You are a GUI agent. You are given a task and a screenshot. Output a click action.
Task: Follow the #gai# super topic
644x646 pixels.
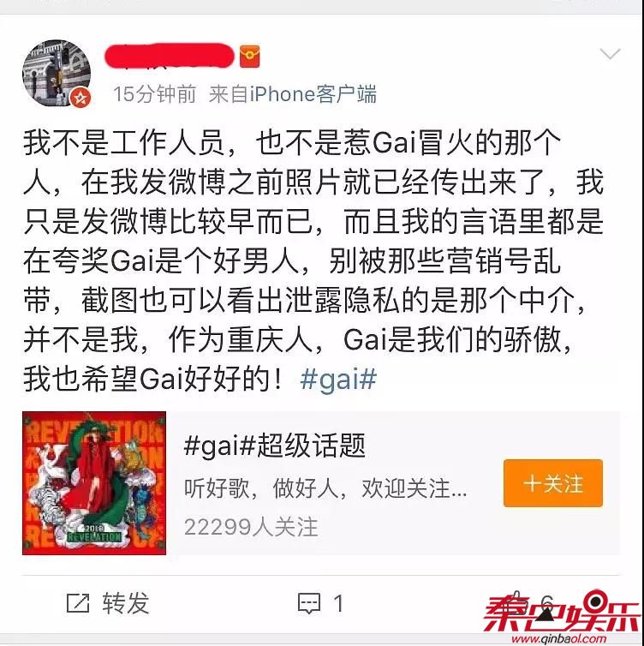tap(553, 483)
